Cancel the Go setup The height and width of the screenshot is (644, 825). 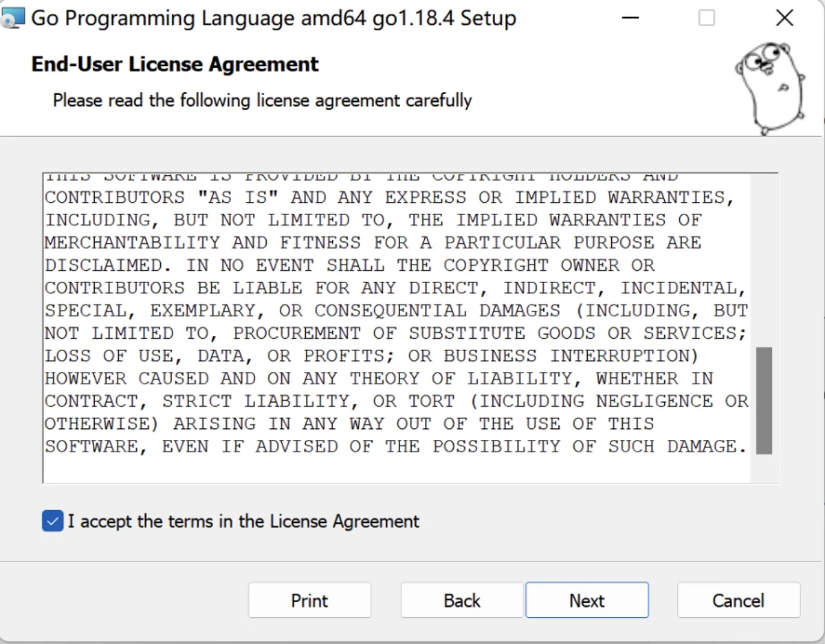pos(738,601)
